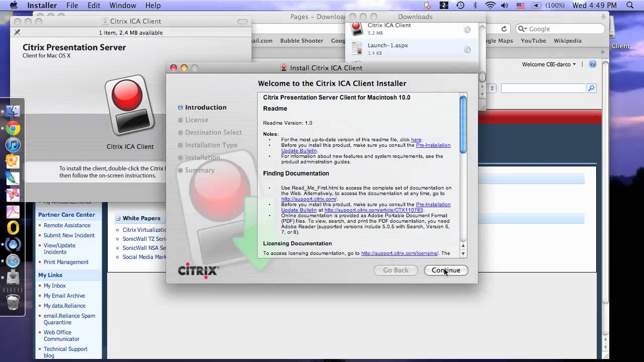Viewport: 644px width, 362px height.
Task: Open the Window menu
Action: pos(123,6)
